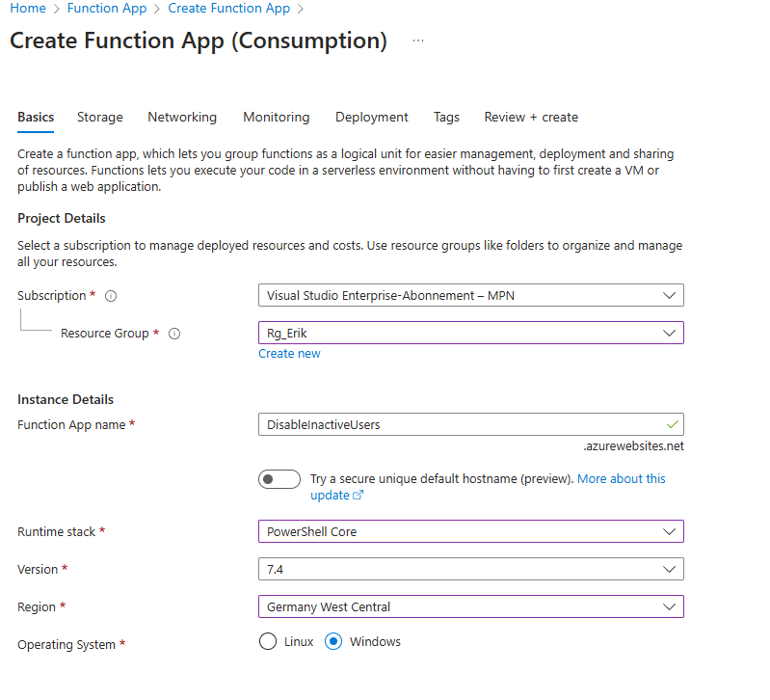
Task: Jump to the Review + create tab
Action: (x=531, y=118)
